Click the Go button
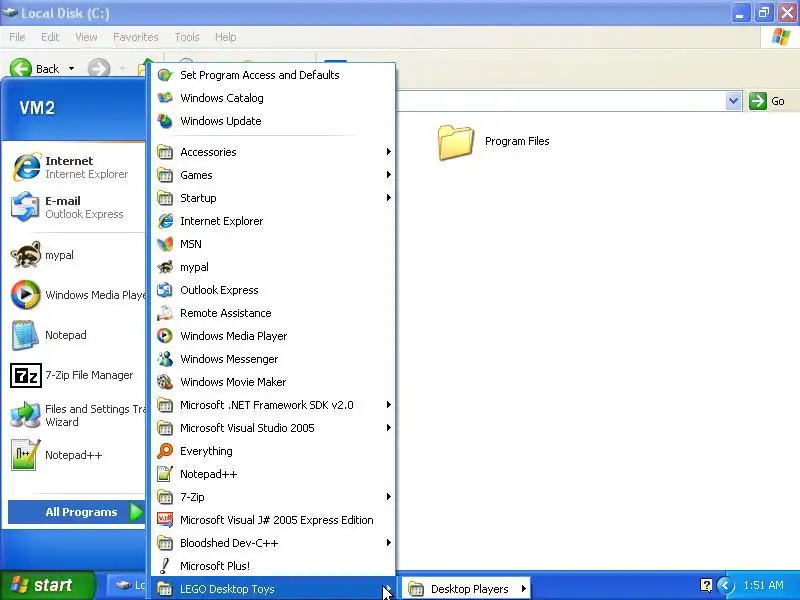The height and width of the screenshot is (600, 800). pyautogui.click(x=767, y=101)
